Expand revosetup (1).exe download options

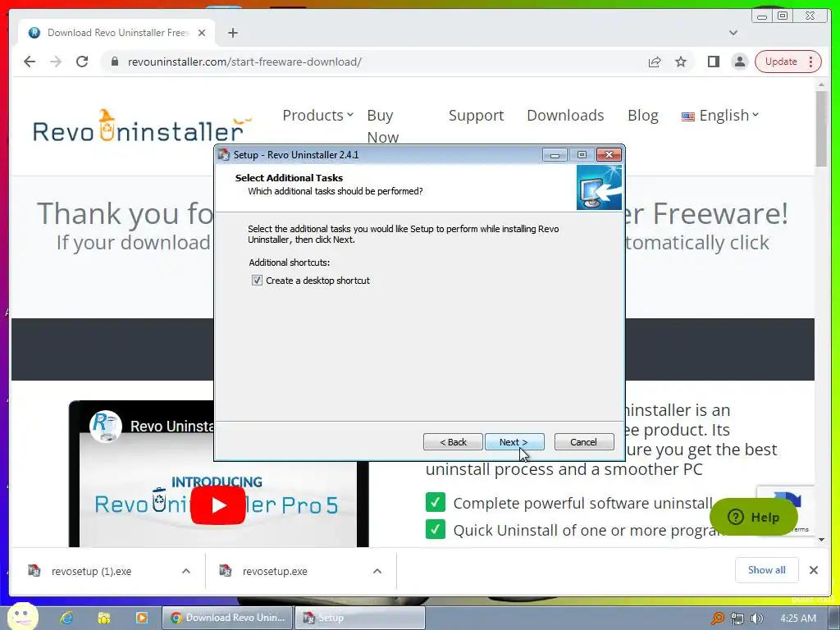coord(186,571)
